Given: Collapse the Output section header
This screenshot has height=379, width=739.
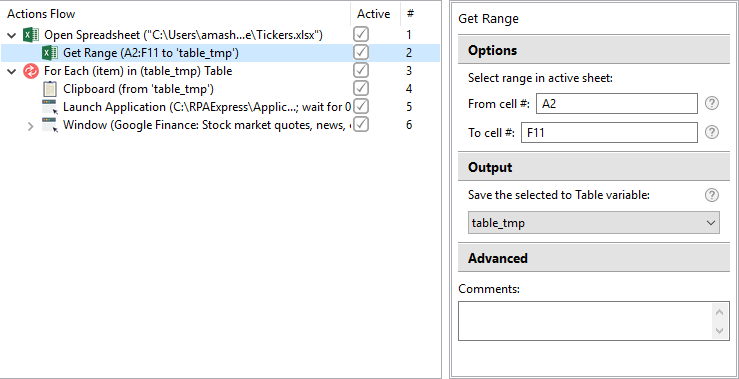Looking at the screenshot, I should (x=594, y=167).
